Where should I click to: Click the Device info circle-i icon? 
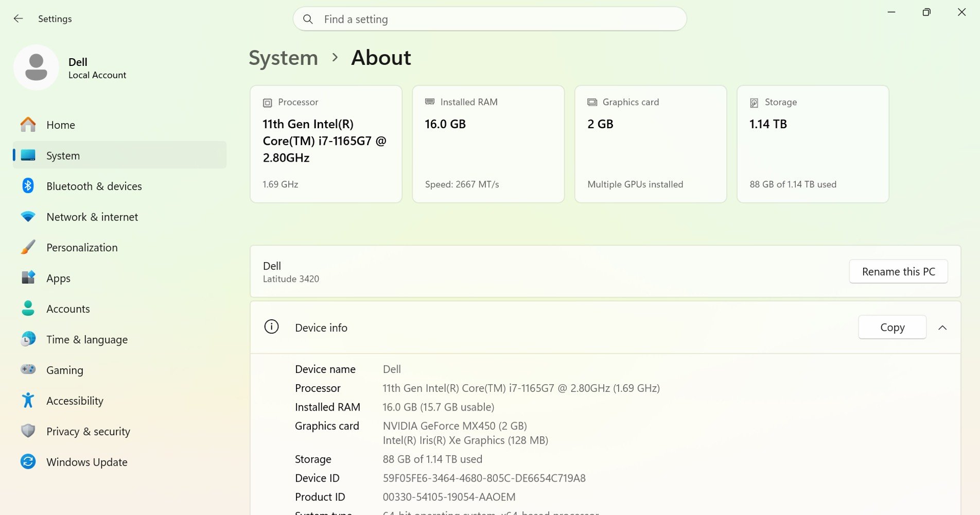coord(271,327)
